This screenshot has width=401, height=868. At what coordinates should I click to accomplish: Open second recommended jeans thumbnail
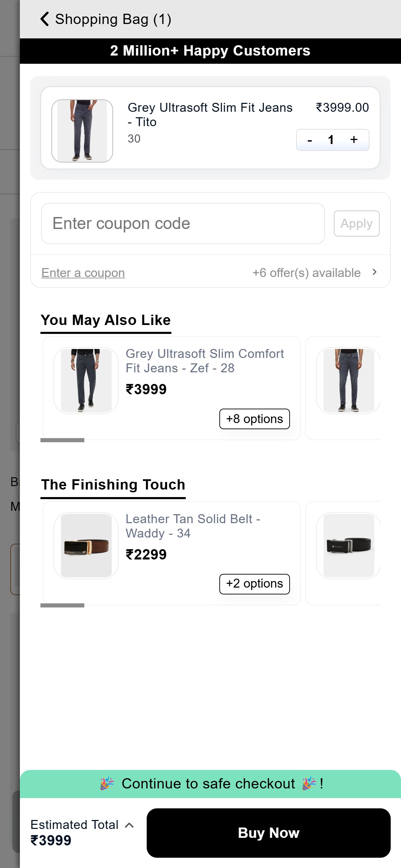point(349,381)
